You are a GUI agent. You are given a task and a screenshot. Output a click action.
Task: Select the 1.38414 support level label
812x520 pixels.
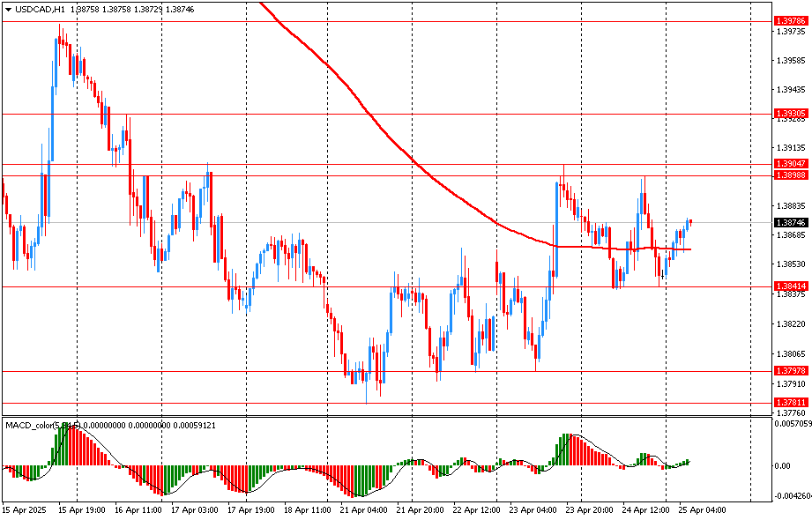pos(791,286)
